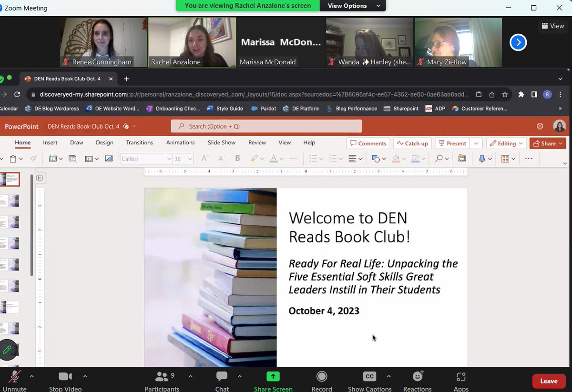
Task: Click the New Slide icon
Action: [x=52, y=159]
